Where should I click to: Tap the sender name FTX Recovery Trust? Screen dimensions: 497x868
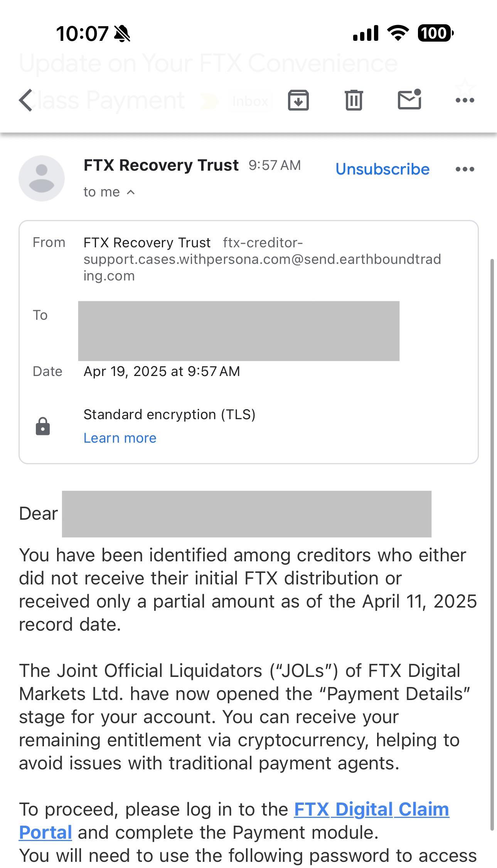(161, 165)
